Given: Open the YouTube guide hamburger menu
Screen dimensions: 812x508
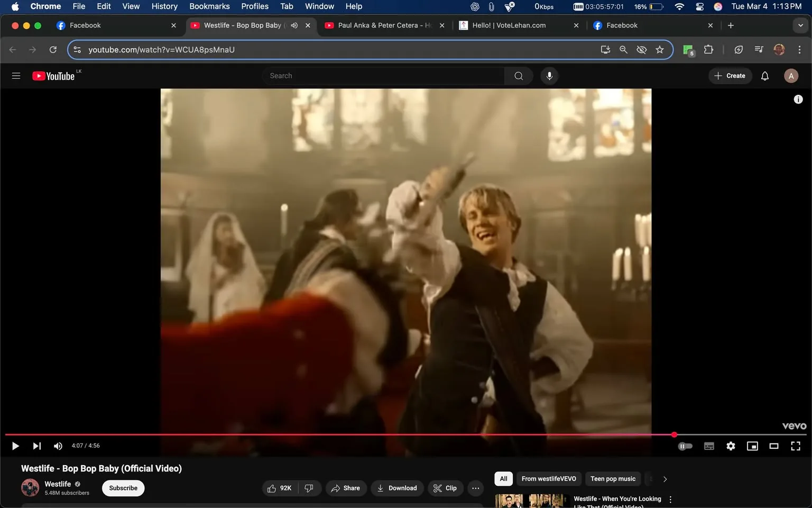Looking at the screenshot, I should pos(16,76).
